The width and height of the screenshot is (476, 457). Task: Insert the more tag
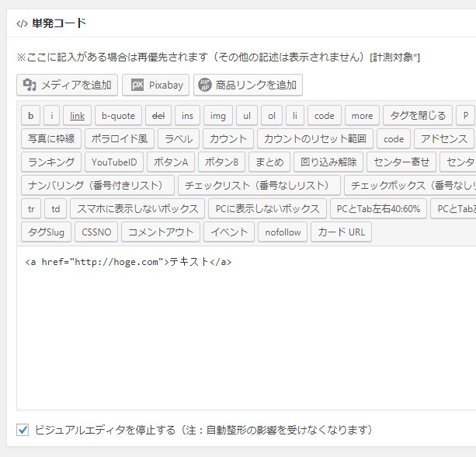tap(362, 116)
